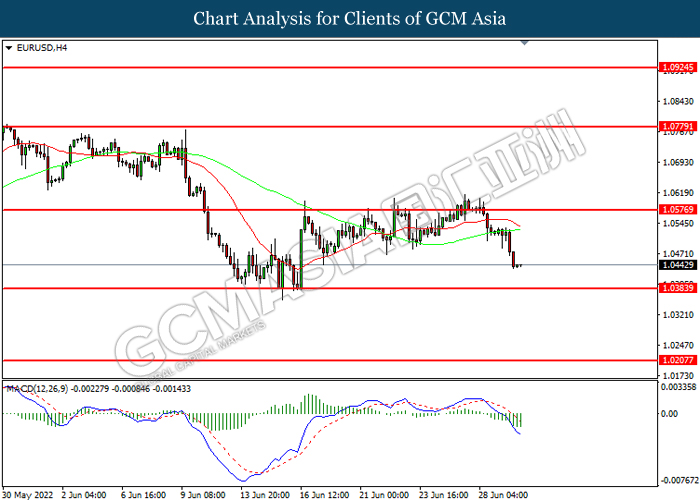Click the 28 Jun 04:00 time label

tap(503, 495)
